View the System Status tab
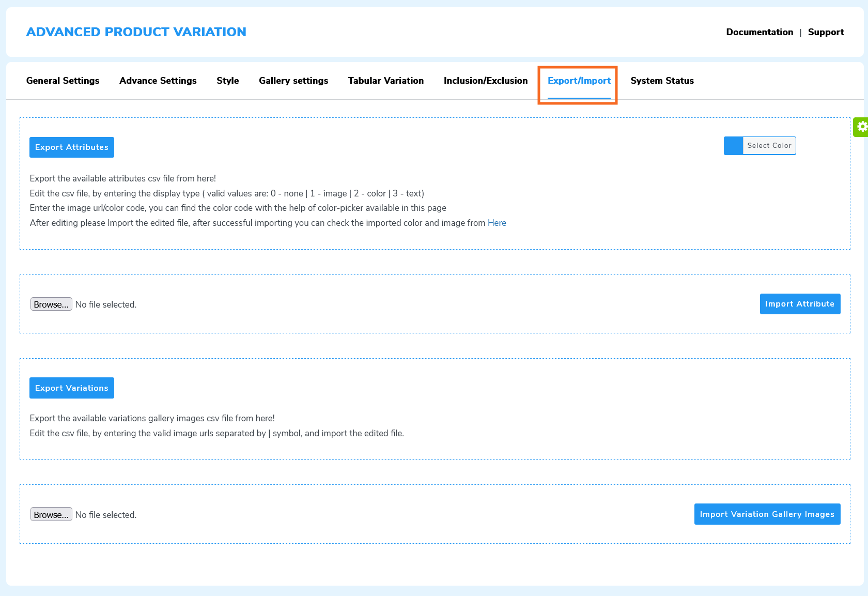The height and width of the screenshot is (596, 868). (662, 81)
